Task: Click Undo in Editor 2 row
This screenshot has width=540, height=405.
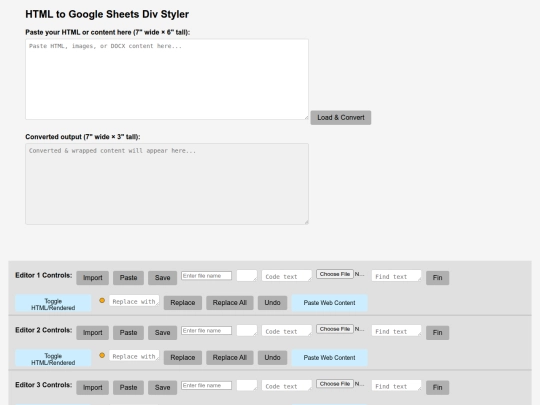Action: click(272, 357)
